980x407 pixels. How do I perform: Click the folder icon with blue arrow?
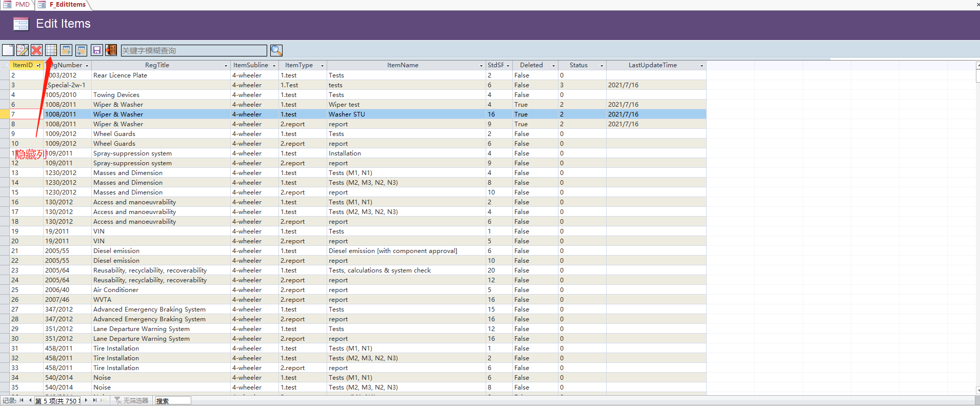pos(81,50)
